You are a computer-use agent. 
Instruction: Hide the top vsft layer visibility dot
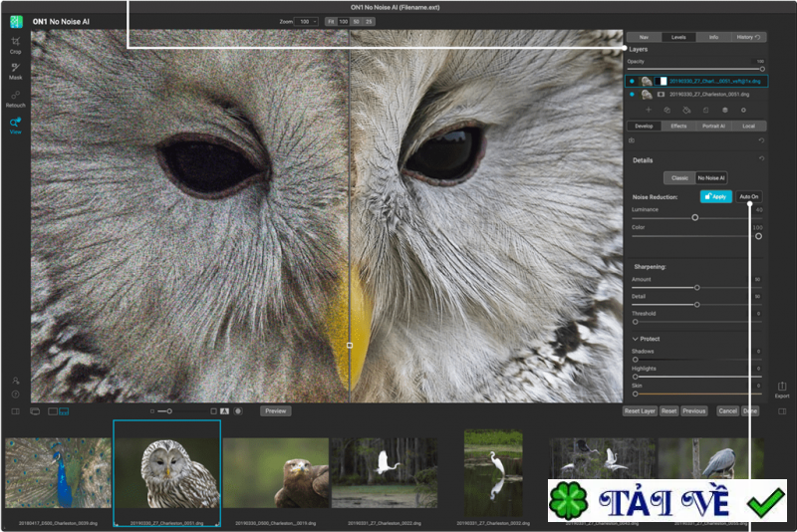pos(633,81)
